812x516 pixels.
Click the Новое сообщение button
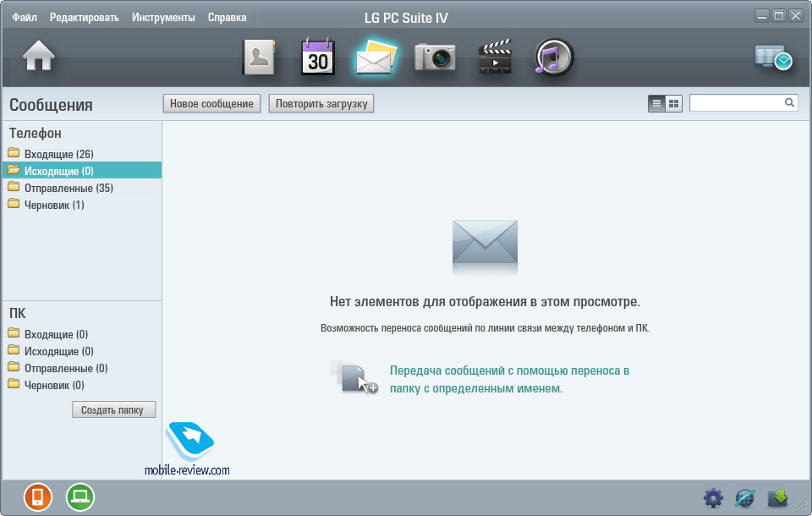[x=211, y=103]
